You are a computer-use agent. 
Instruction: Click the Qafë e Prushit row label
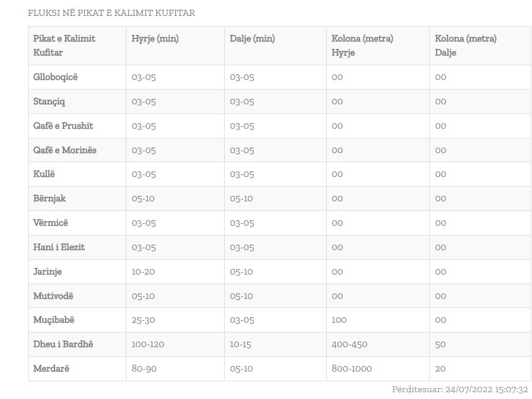pos(63,126)
